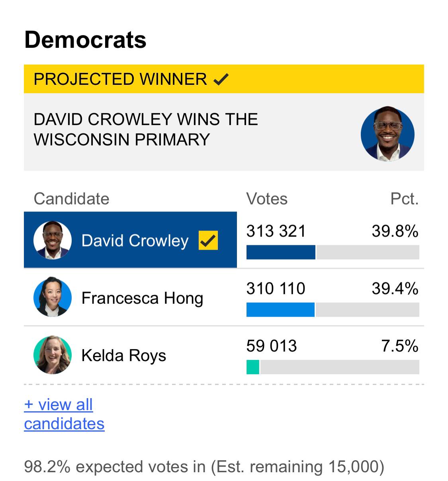
Task: Click Francesca Hong's avatar photo
Action: click(53, 297)
